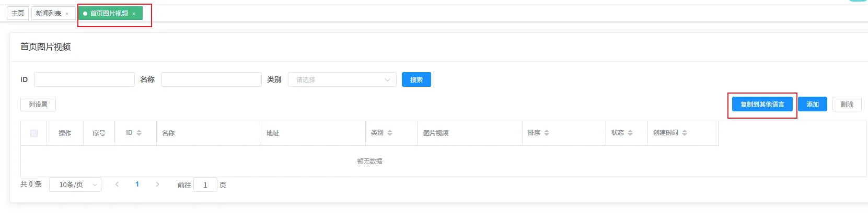The height and width of the screenshot is (219, 868).
Task: Click the 名称 search input field
Action: click(x=211, y=79)
